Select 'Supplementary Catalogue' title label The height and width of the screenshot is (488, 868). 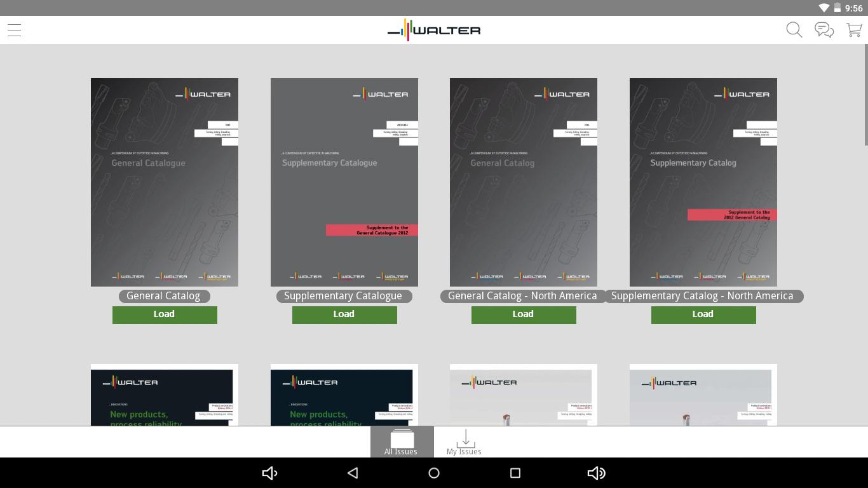[344, 296]
